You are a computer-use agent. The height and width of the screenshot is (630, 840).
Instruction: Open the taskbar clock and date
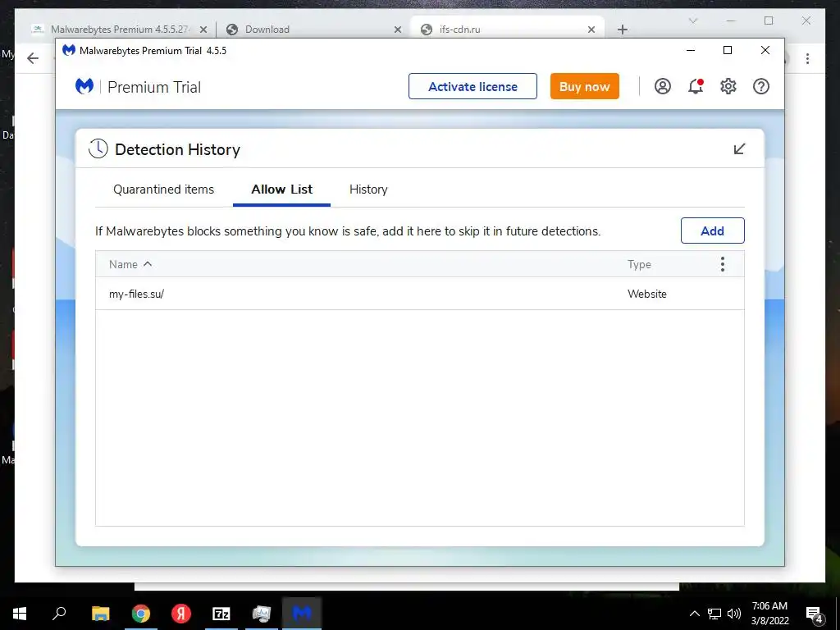769,614
